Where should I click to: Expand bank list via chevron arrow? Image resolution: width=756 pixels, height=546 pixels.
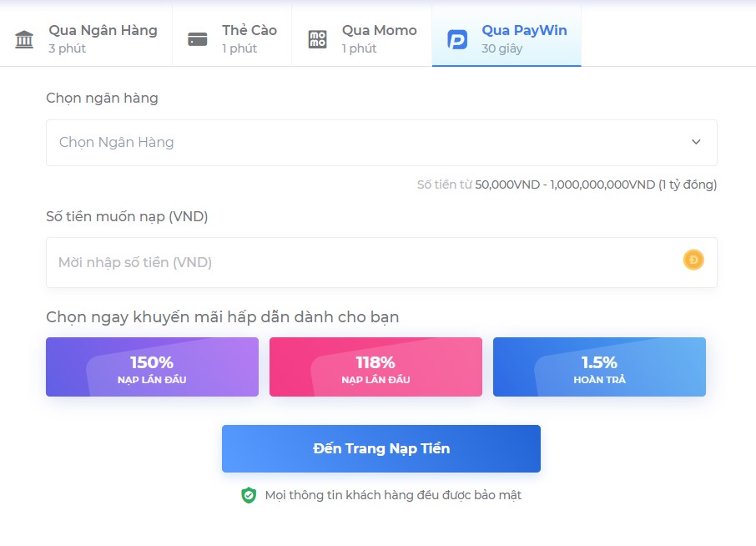click(696, 142)
